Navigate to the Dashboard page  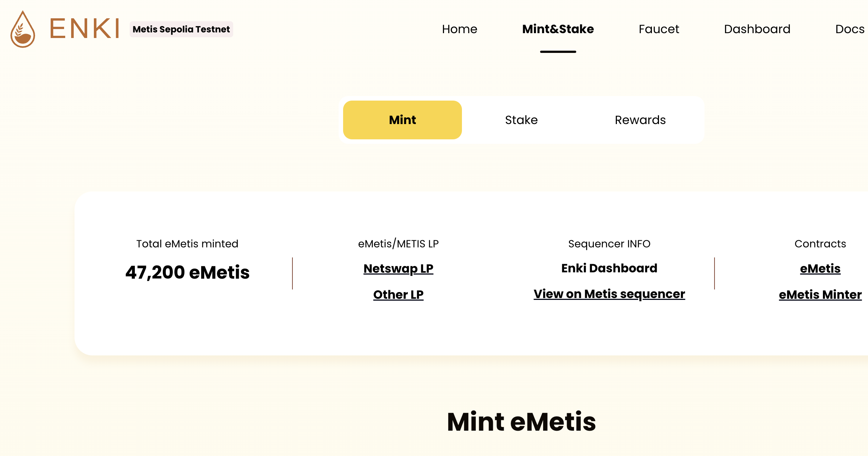(x=757, y=29)
